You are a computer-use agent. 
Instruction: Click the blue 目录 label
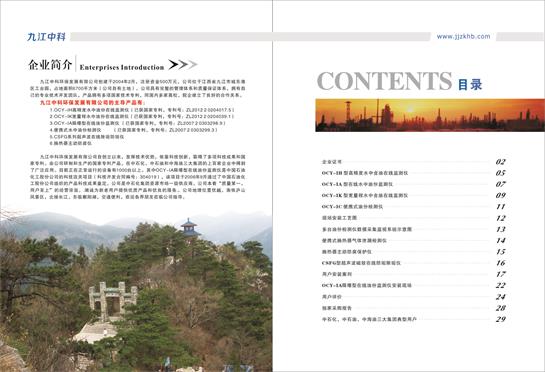click(x=470, y=84)
